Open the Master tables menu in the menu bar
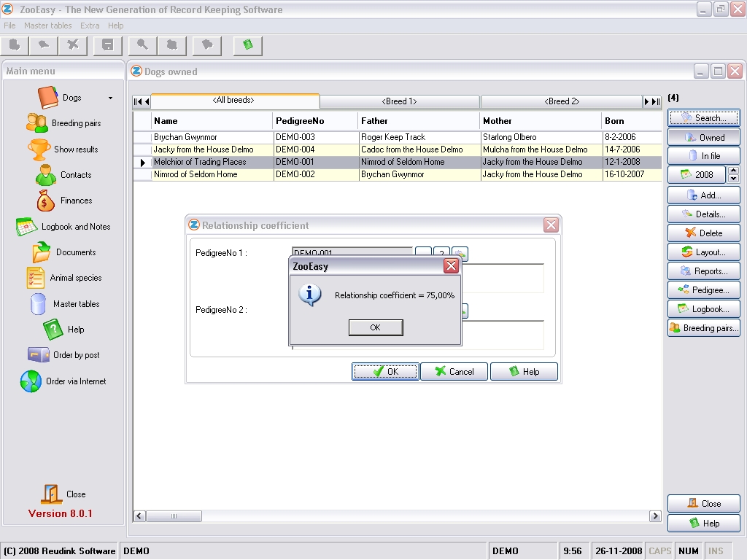 [x=47, y=26]
